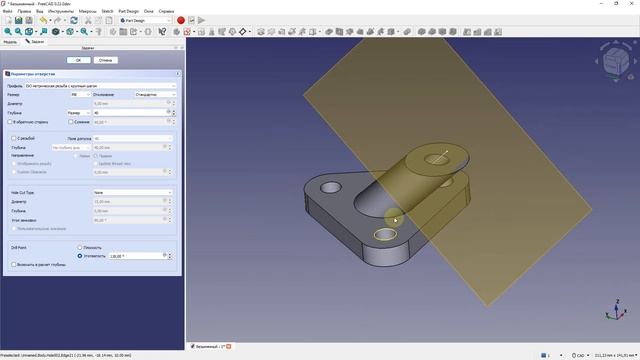640x360 pixels.
Task: Run macro with the play triangle icon
Action: click(x=202, y=20)
